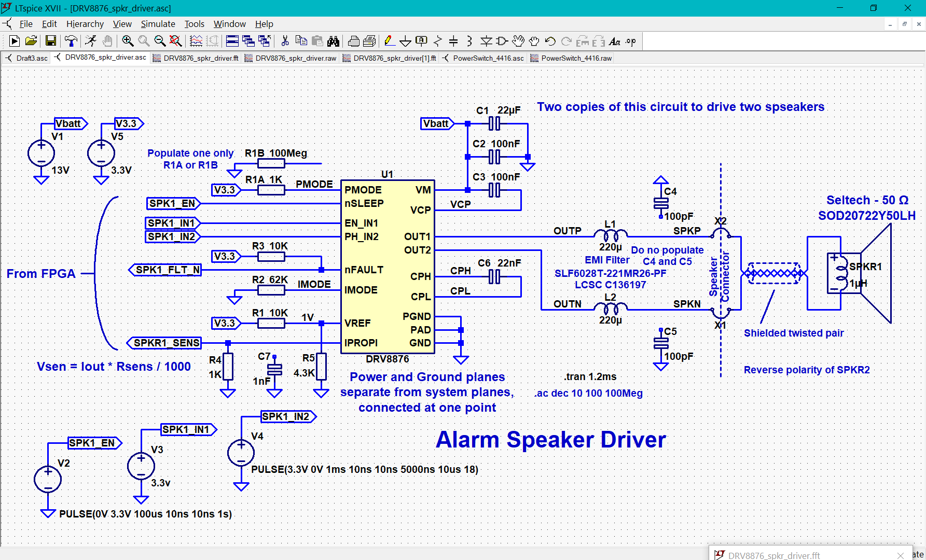Viewport: 926px width, 560px height.
Task: Place a Ground symbol
Action: [x=406, y=41]
